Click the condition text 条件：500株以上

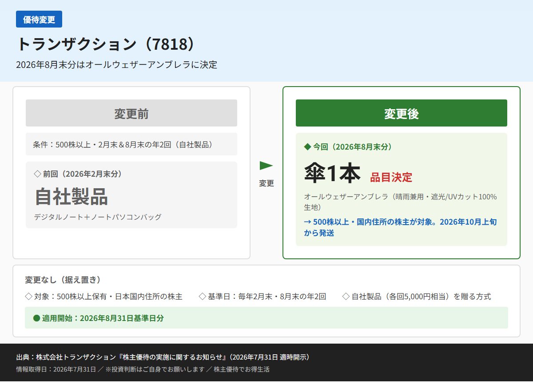(x=123, y=144)
